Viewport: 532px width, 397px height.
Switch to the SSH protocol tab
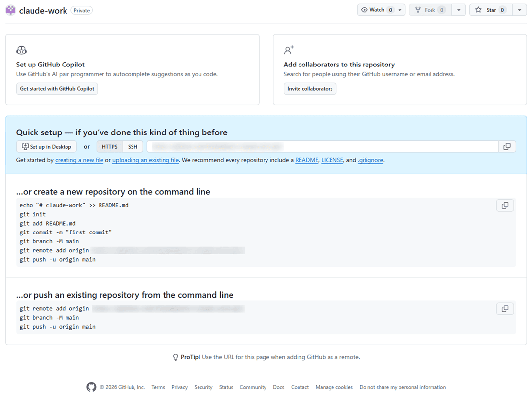pos(133,147)
